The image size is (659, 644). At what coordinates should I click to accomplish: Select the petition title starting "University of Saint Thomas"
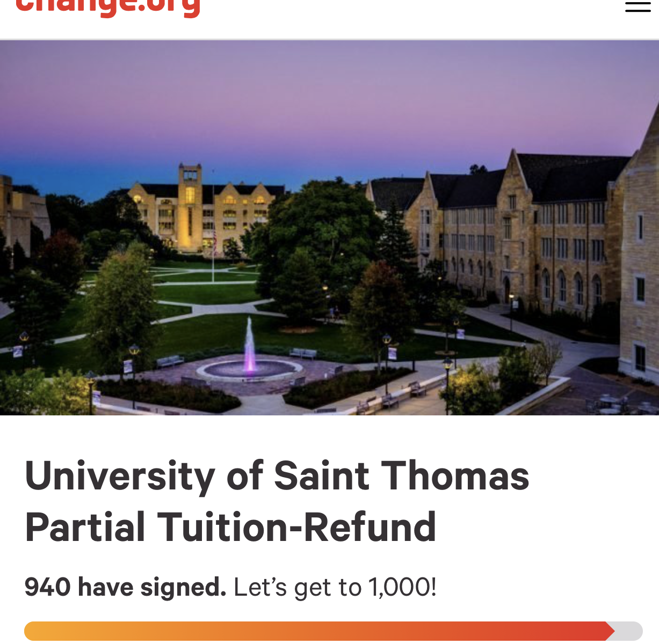[277, 501]
